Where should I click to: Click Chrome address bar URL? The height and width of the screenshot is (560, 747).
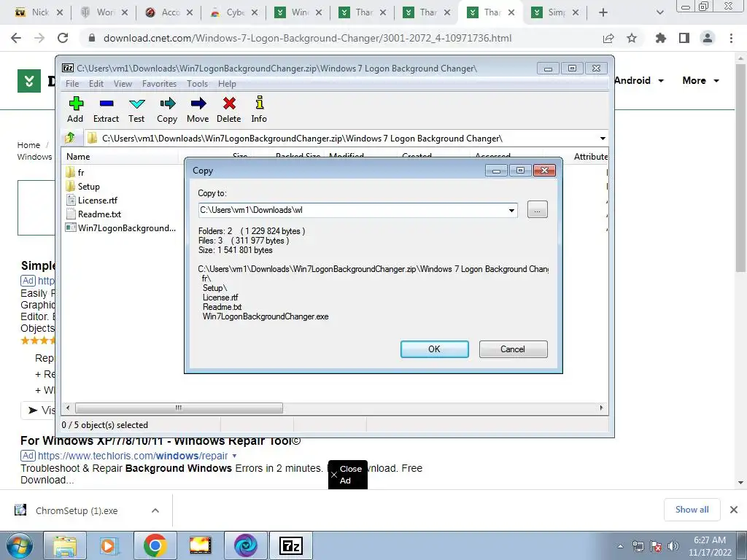coord(307,38)
